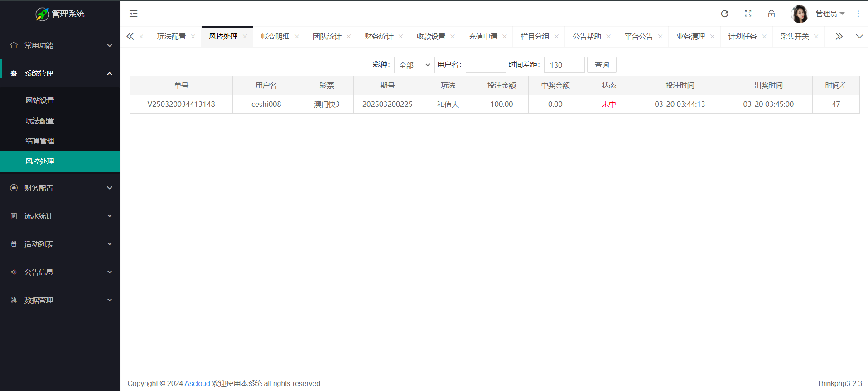Click the Ascloud footer link
Viewport: 868px width, 391px height.
tap(198, 383)
